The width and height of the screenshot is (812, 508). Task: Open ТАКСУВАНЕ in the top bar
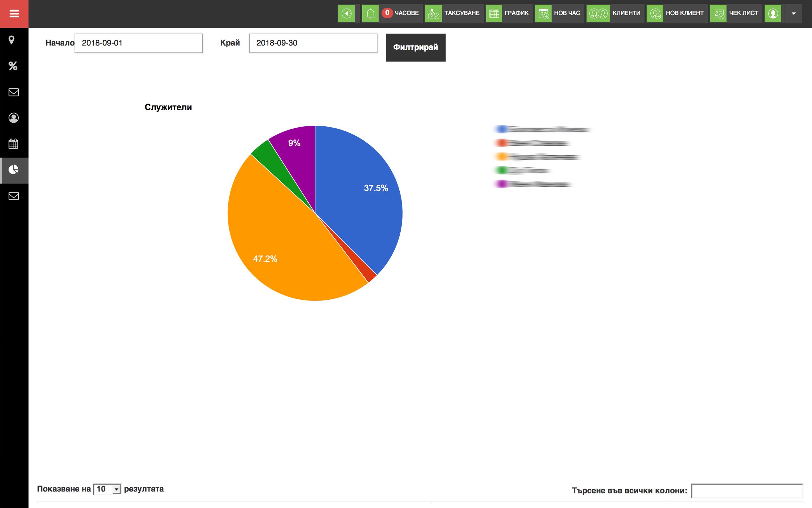coord(454,13)
